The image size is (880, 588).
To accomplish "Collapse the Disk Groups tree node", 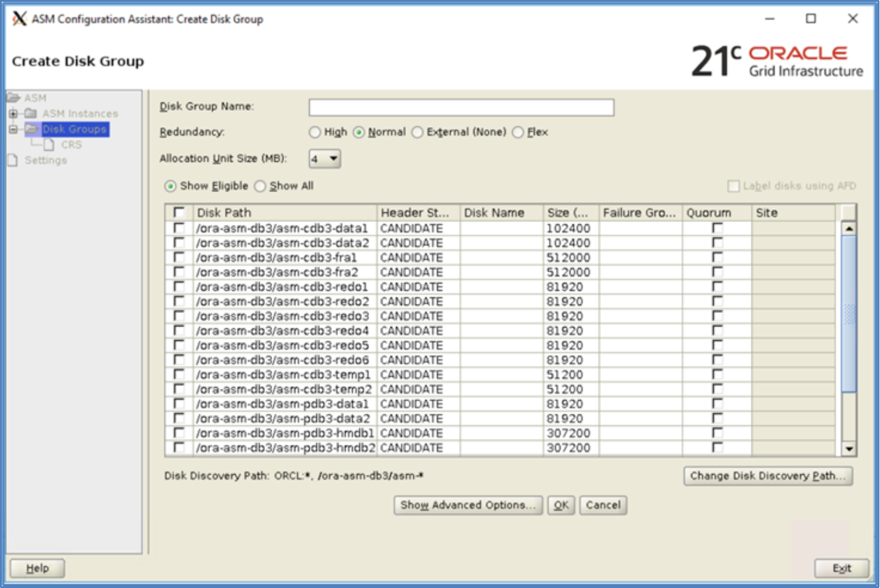I will coord(13,129).
